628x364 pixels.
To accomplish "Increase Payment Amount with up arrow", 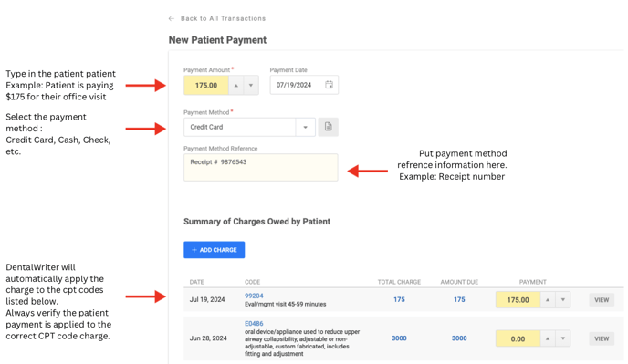I will [x=236, y=85].
